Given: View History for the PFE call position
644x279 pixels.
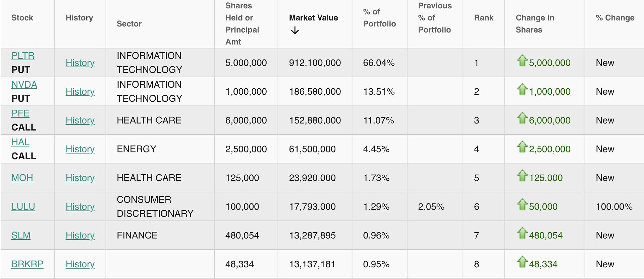Looking at the screenshot, I should (x=80, y=121).
